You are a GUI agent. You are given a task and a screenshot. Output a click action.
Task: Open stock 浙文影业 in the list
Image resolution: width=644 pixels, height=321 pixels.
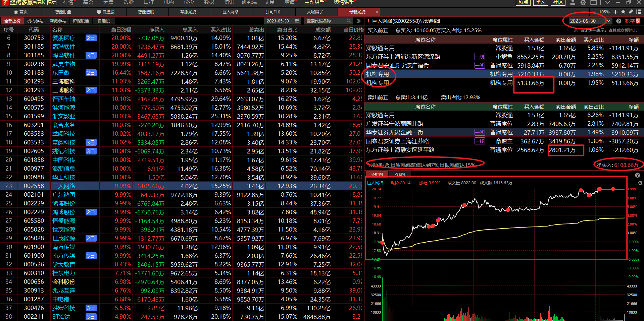tap(64, 116)
